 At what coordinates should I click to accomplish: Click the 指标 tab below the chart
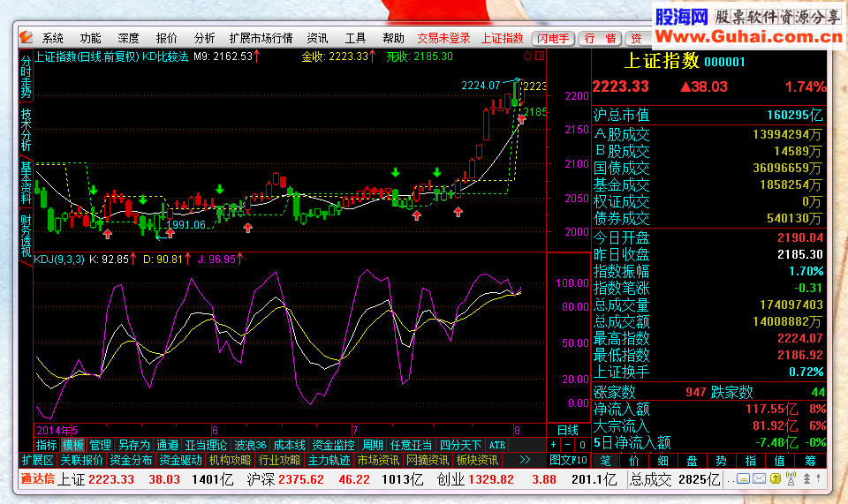(46, 445)
